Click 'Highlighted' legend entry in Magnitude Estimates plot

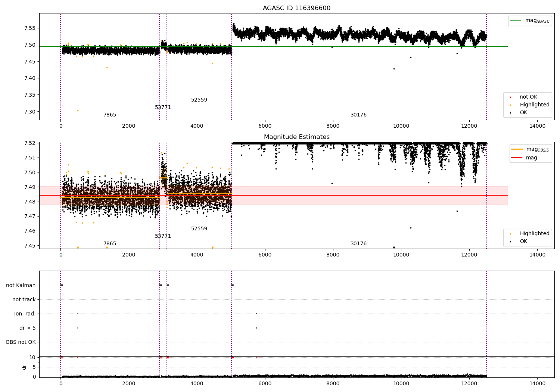pos(530,234)
